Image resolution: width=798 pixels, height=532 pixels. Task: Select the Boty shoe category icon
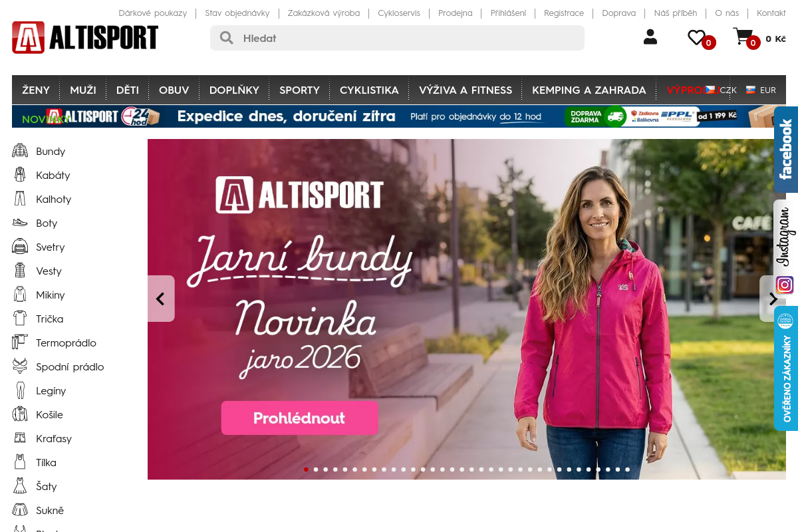(x=20, y=223)
